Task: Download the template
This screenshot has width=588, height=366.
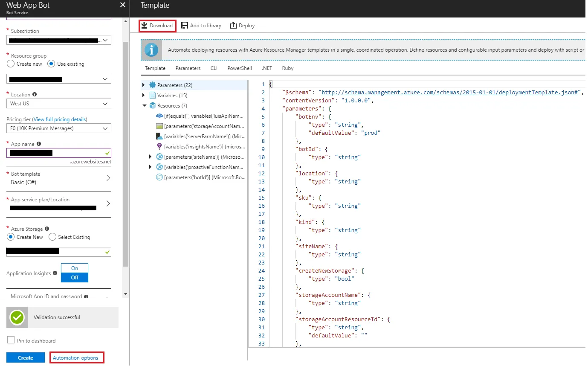Action: point(157,26)
